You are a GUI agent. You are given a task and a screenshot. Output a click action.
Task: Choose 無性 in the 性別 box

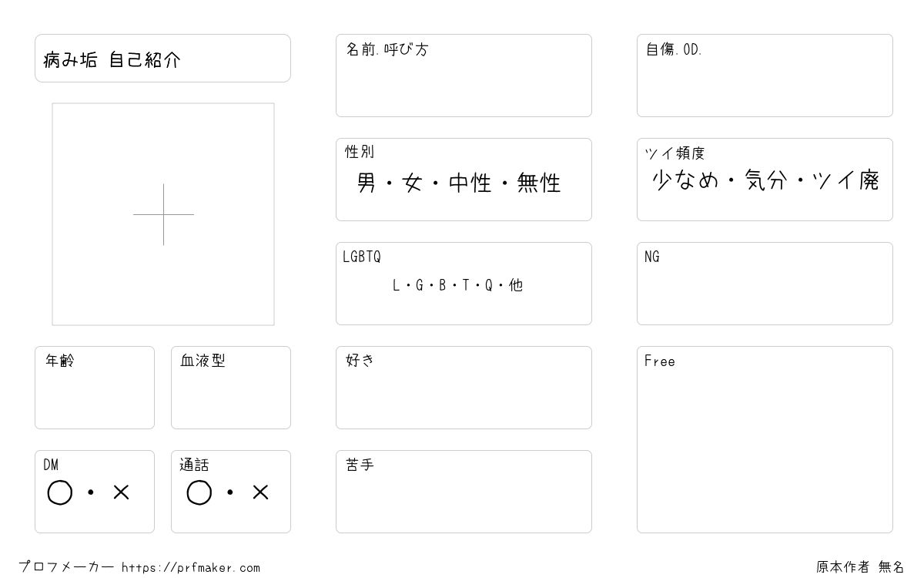tap(539, 183)
